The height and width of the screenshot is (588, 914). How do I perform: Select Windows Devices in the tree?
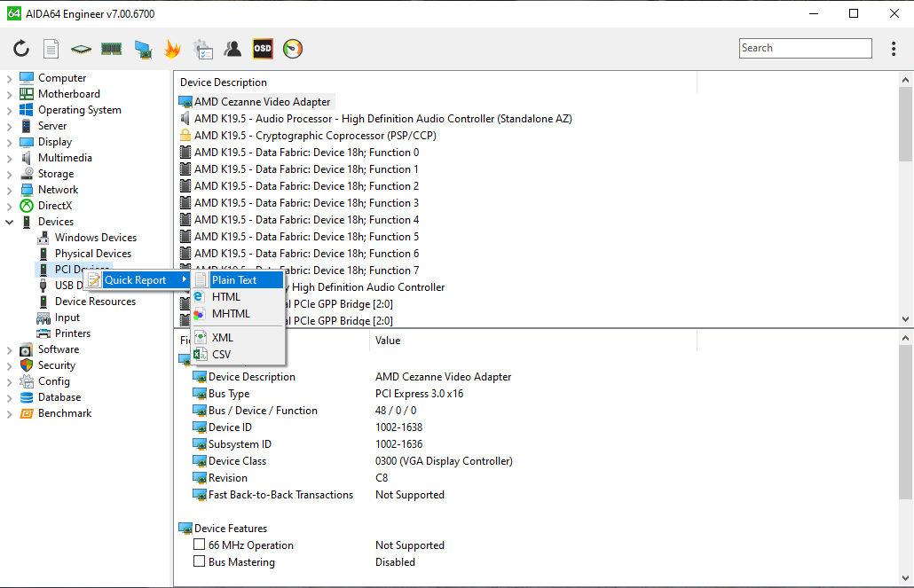96,237
